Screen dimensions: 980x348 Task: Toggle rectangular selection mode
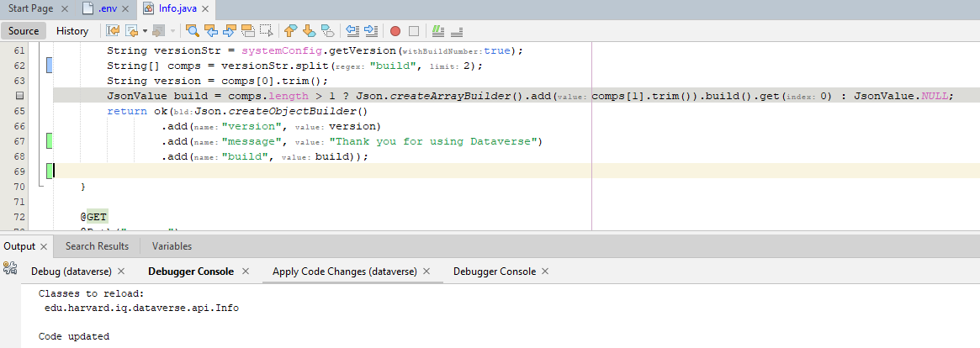[x=267, y=31]
